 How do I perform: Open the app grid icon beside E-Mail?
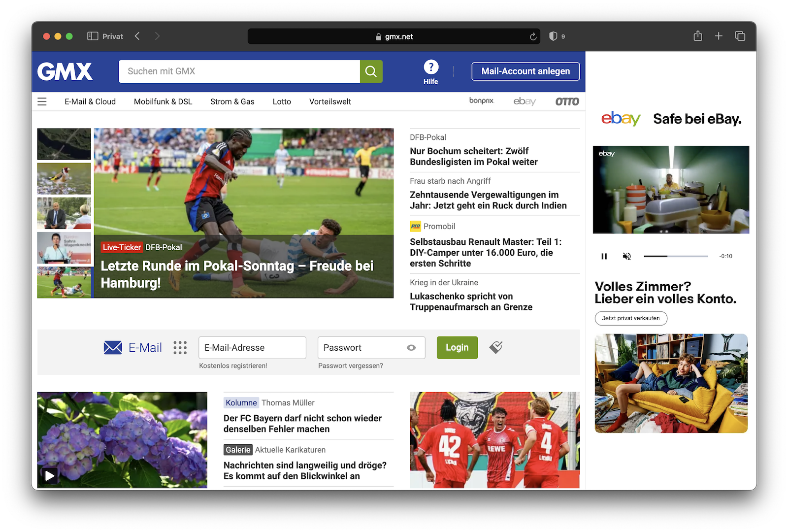click(180, 348)
